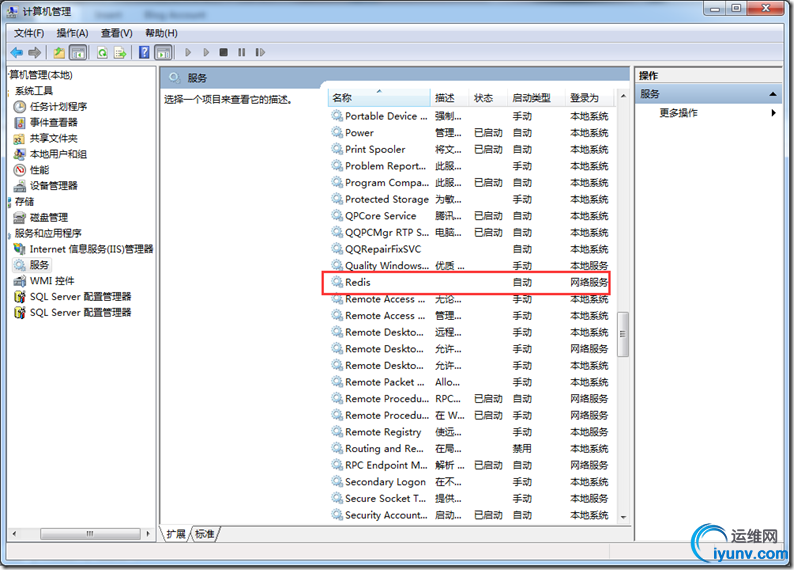Screen dimensions: 794x570
Task: Click 更多操作 in actions pane
Action: tap(678, 113)
